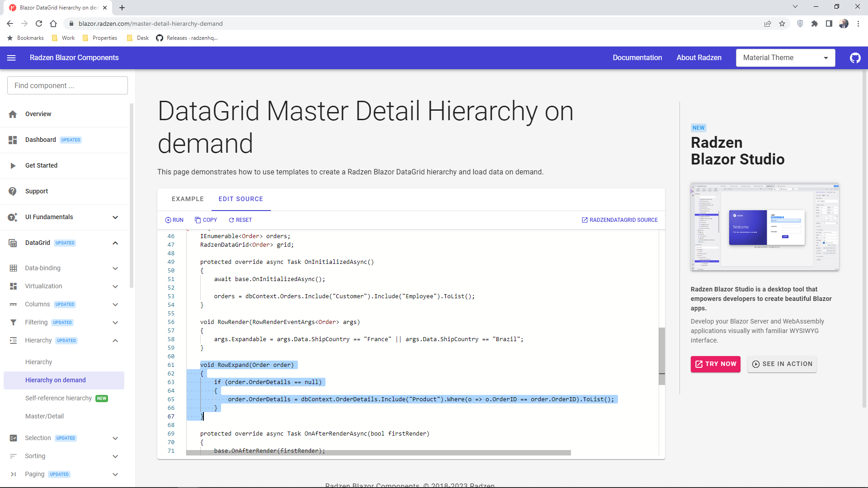Screen dimensions: 868x488
Task: Open the Work bookmarks folder
Action: [63, 38]
